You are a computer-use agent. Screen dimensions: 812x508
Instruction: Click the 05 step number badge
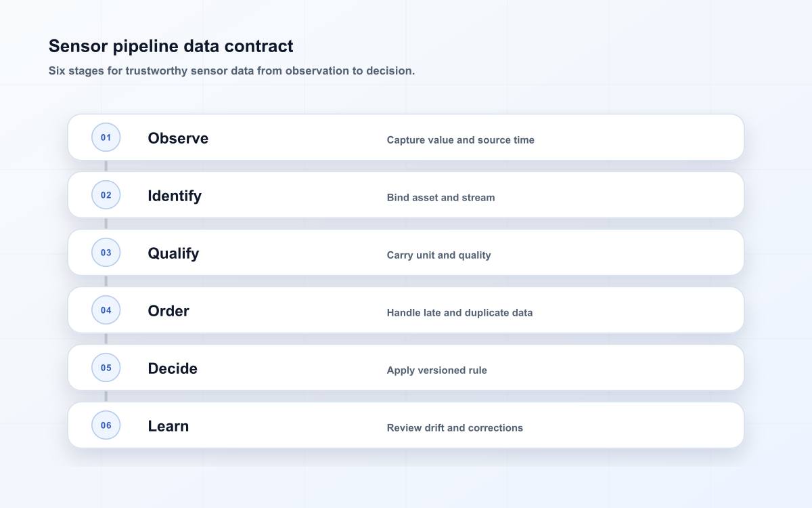pos(106,368)
